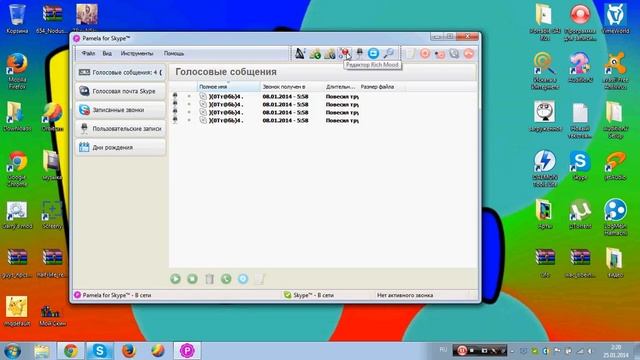Click the red record icon with black dot
The image size is (640, 360).
[x=440, y=53]
